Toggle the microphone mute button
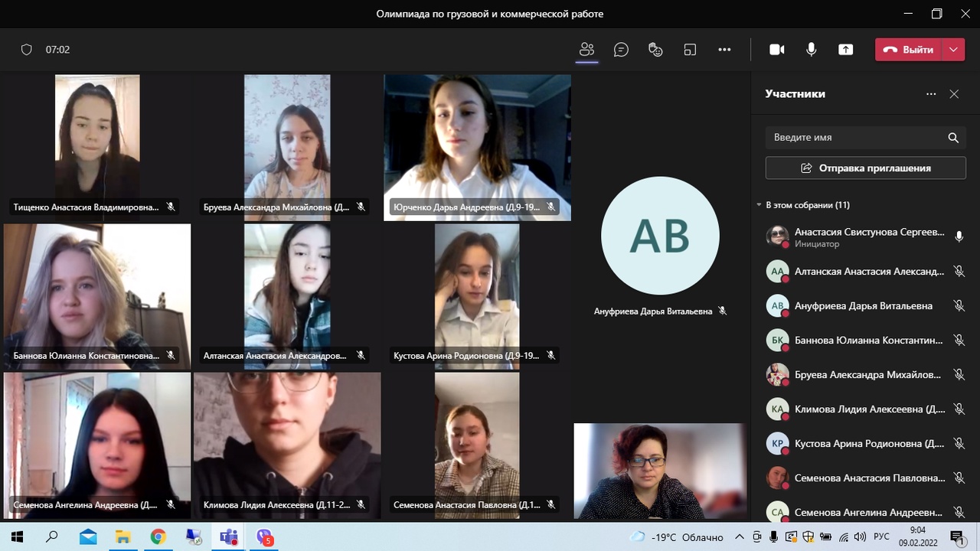980x551 pixels. pyautogui.click(x=811, y=50)
